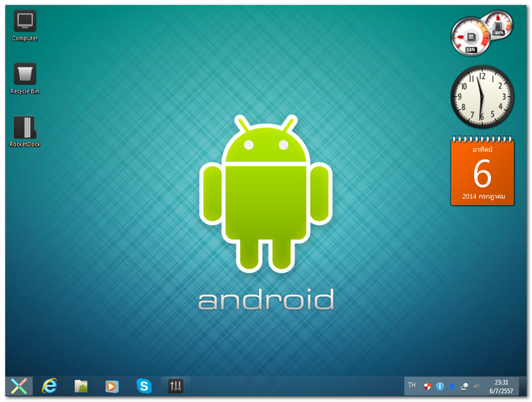Image resolution: width=532 pixels, height=402 pixels.
Task: Select the Recycle Bin desktop icon
Action: [x=25, y=79]
